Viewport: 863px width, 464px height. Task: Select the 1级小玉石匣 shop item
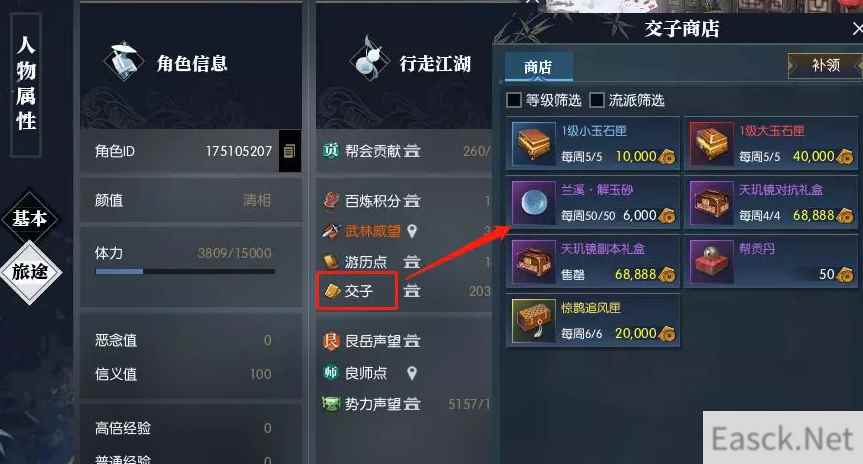coord(593,143)
